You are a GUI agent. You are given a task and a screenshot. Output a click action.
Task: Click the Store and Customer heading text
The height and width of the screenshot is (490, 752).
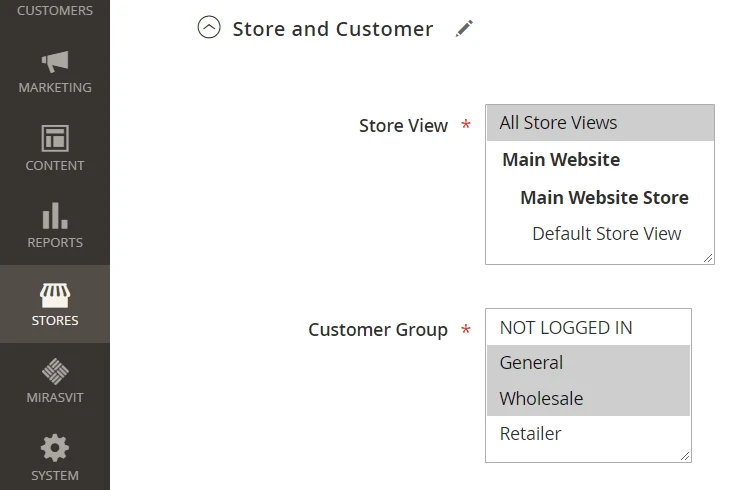(x=333, y=29)
